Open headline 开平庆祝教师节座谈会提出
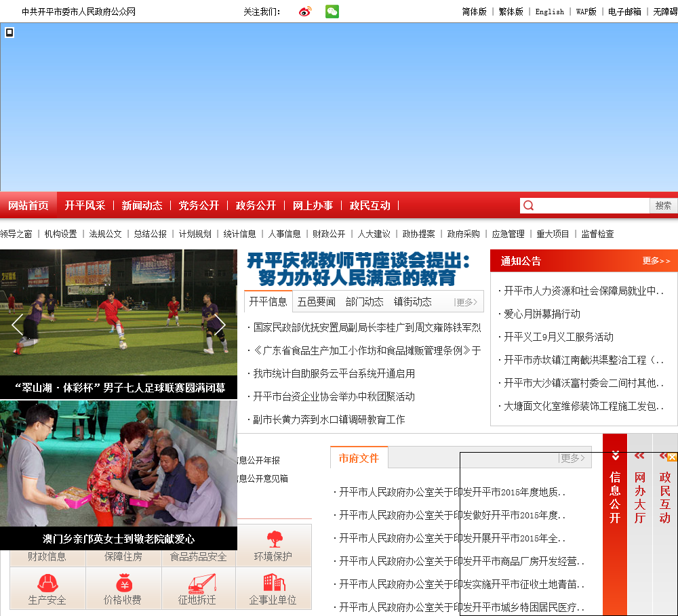The image size is (678, 616). coord(359,269)
